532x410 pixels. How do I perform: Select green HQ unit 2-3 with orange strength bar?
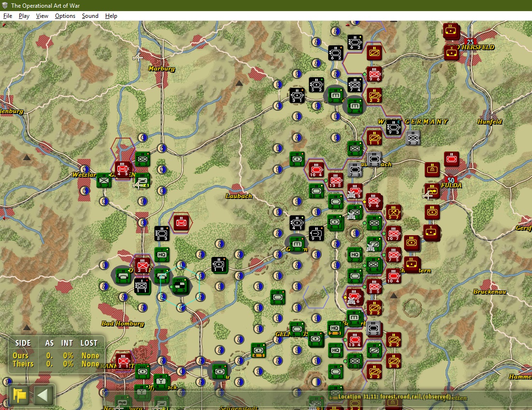click(336, 328)
